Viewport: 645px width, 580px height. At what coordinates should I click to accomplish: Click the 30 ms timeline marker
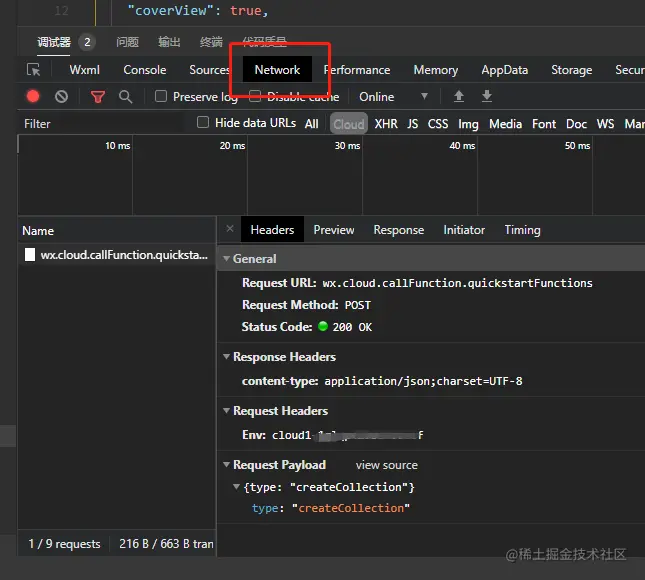(347, 146)
